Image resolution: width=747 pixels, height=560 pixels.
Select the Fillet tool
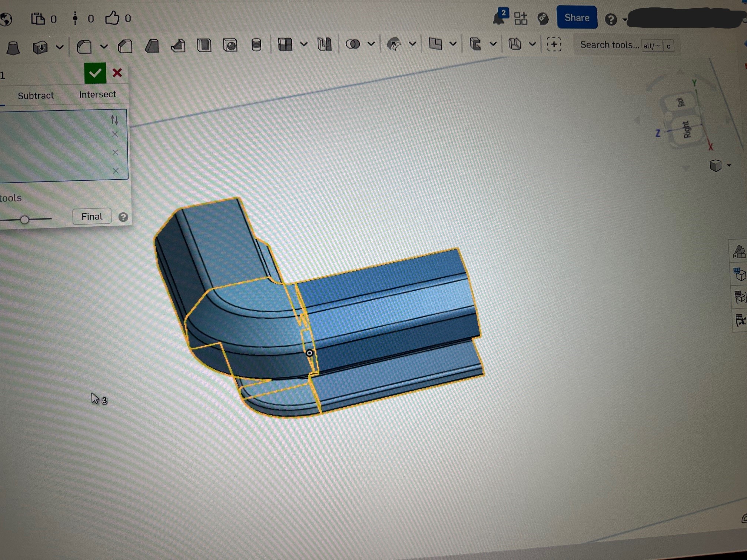84,47
